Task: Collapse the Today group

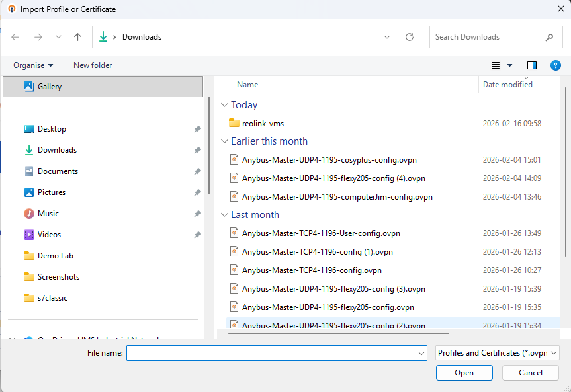Action: 225,105
